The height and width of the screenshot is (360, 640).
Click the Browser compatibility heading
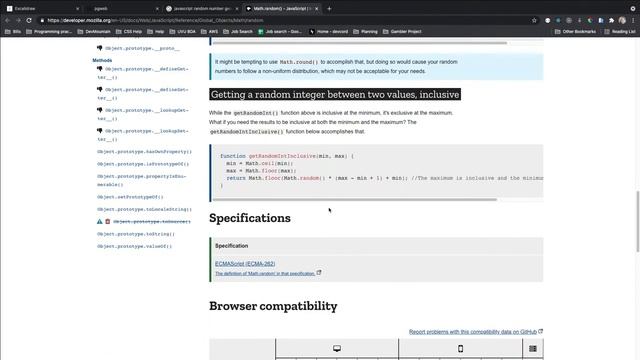pyautogui.click(x=273, y=306)
